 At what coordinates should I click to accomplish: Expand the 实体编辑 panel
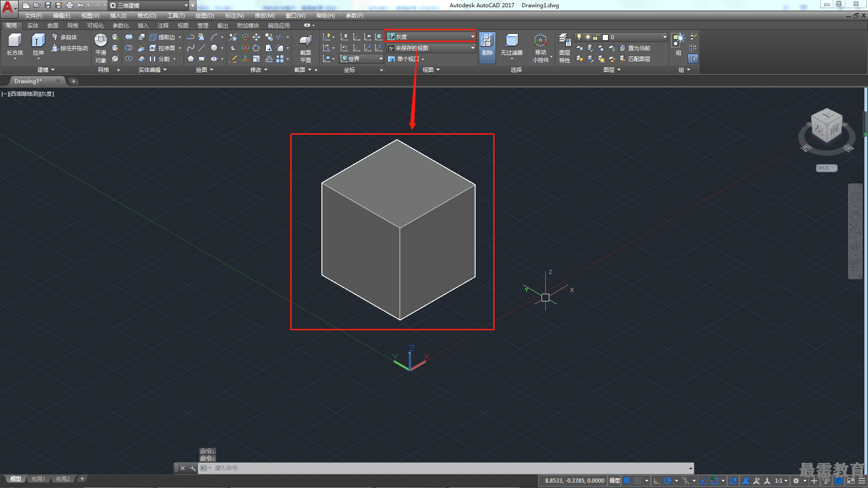152,70
